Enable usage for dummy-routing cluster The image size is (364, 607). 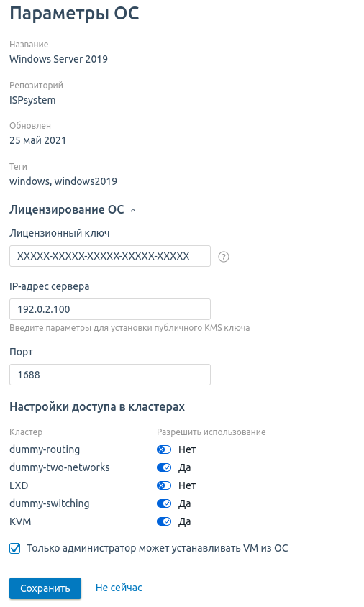[x=164, y=449]
